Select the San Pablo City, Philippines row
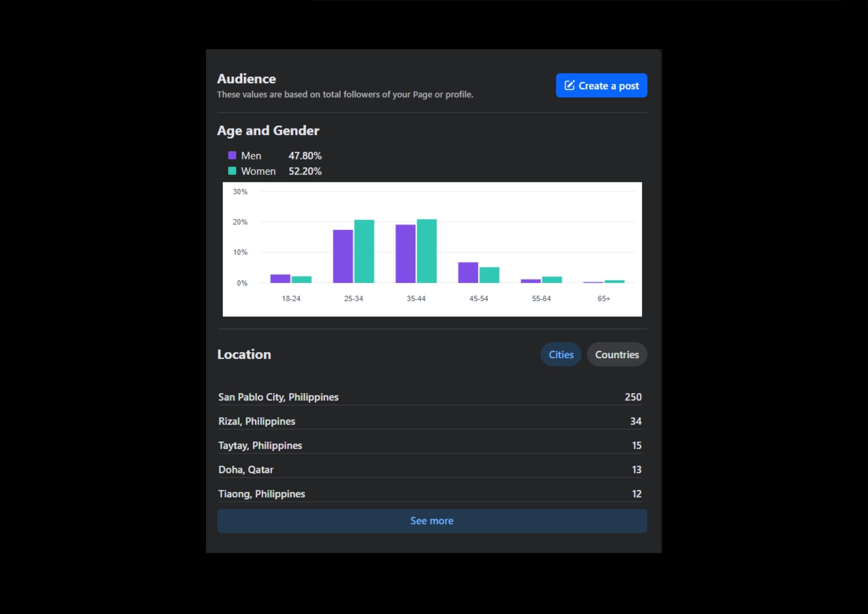Screen dimensions: 868x614 tap(278, 397)
